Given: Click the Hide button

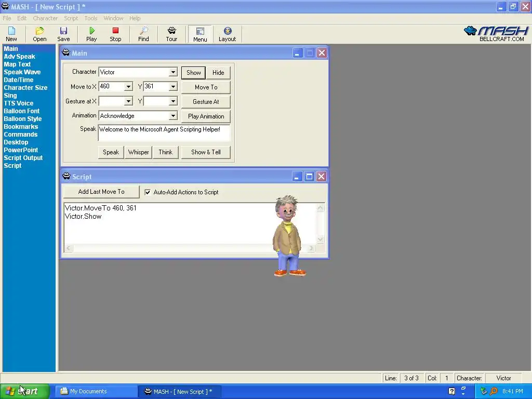Looking at the screenshot, I should [218, 73].
